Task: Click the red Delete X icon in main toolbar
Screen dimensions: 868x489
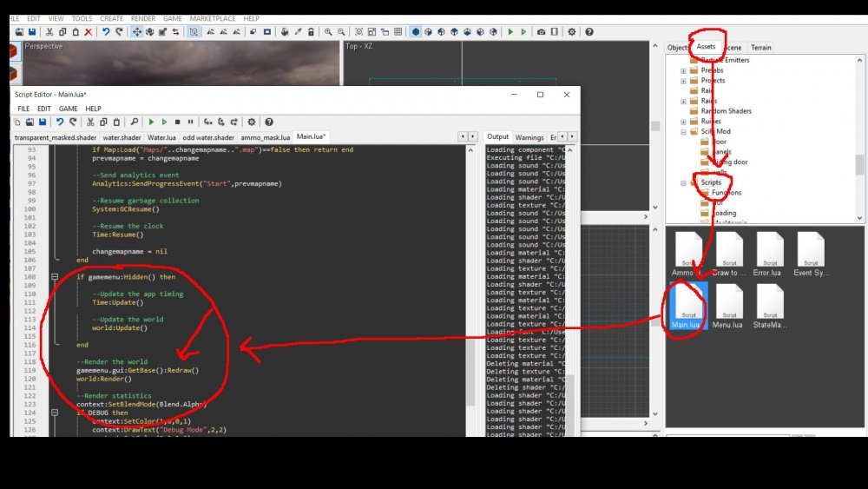Action: pos(88,32)
